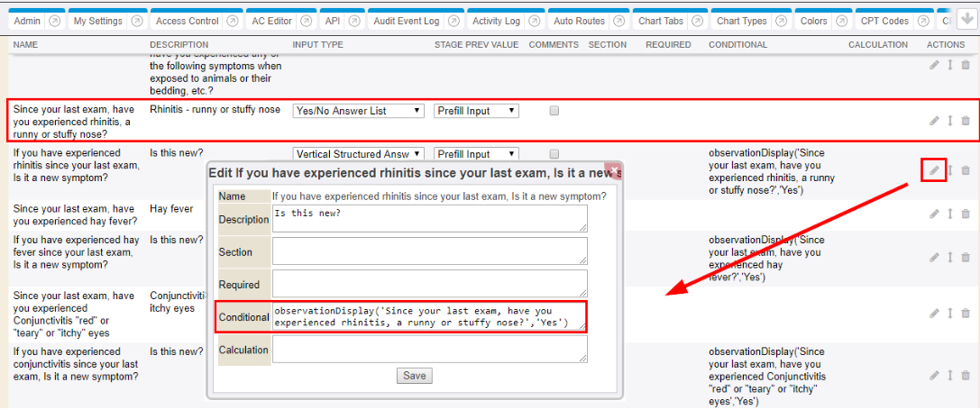The width and height of the screenshot is (980, 410).
Task: Delete the rhinitis runny or stuffy nose row
Action: pyautogui.click(x=966, y=121)
